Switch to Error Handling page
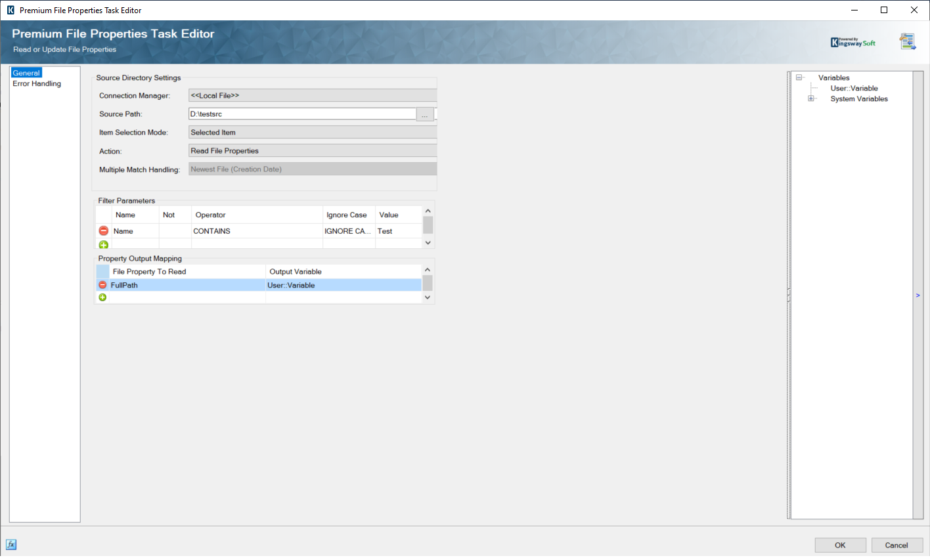Screen dimensions: 930x560 click(37, 83)
